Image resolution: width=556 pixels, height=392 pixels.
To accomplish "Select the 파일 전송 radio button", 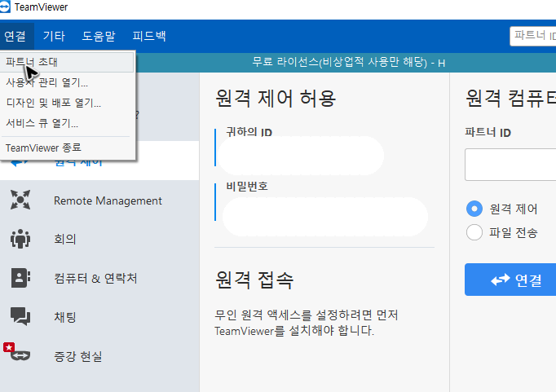I will pyautogui.click(x=474, y=232).
